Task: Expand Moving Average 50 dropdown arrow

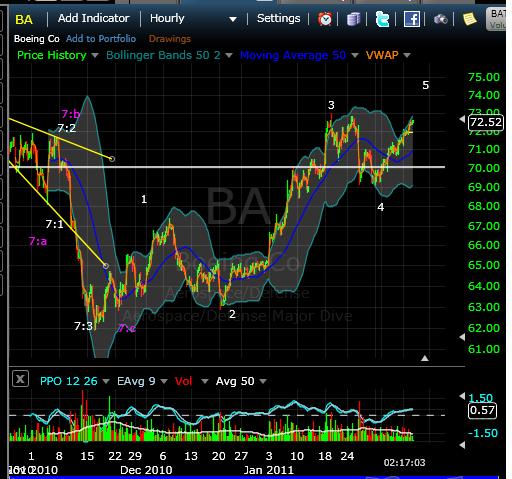Action: coord(355,55)
